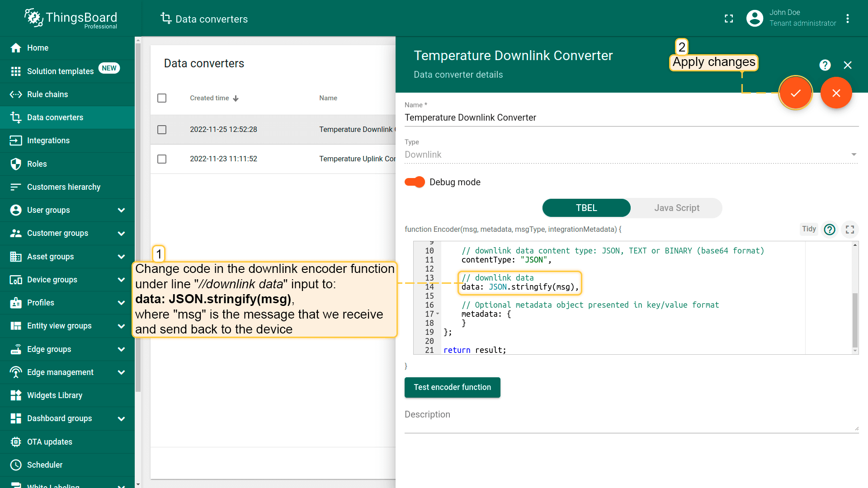Image resolution: width=868 pixels, height=488 pixels.
Task: Discard changes with the orange X button
Action: pos(836,93)
